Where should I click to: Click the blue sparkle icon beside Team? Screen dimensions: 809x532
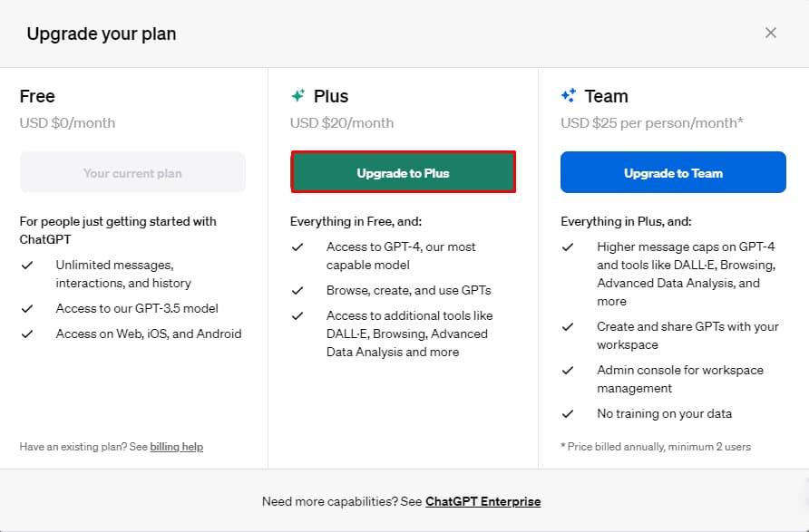(569, 96)
